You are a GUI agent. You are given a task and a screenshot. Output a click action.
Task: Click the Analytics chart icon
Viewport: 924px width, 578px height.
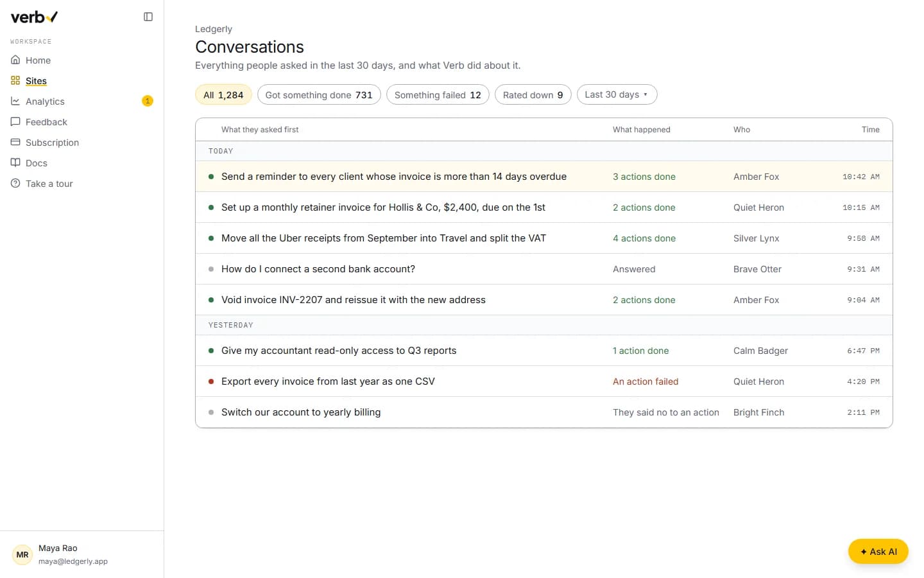[x=15, y=101]
